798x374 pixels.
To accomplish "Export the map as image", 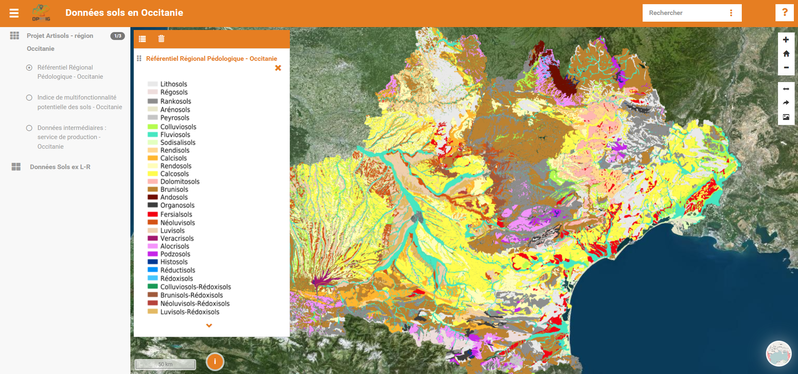I will (x=786, y=117).
